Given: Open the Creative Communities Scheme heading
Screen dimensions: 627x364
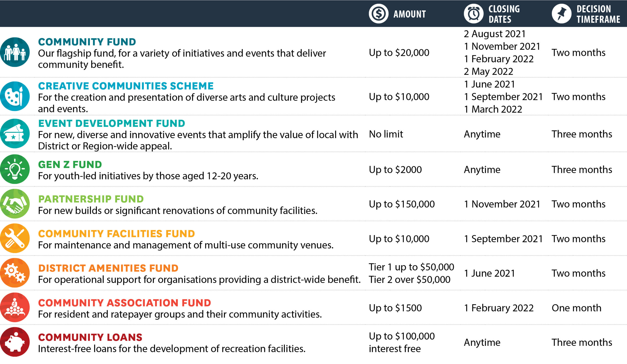Looking at the screenshot, I should click(x=126, y=86).
